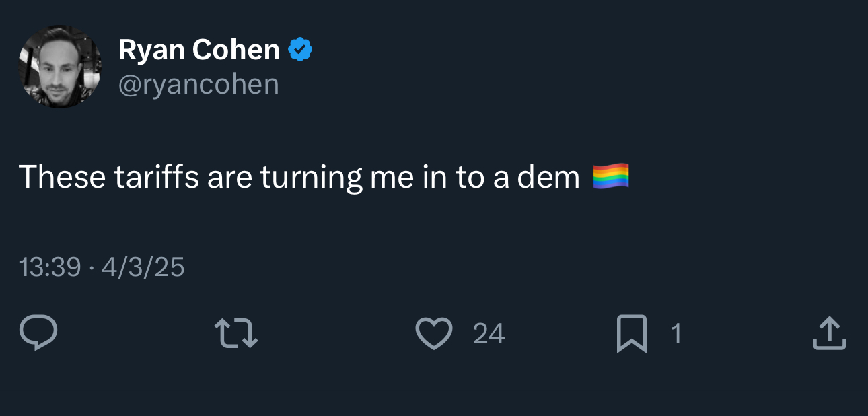Click the 13:39 timestamp

50,268
